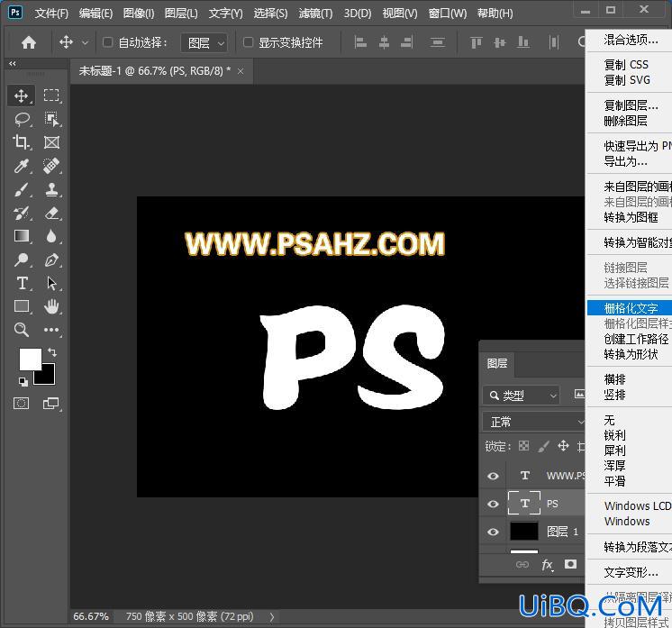Align left edges in options bar

360,42
